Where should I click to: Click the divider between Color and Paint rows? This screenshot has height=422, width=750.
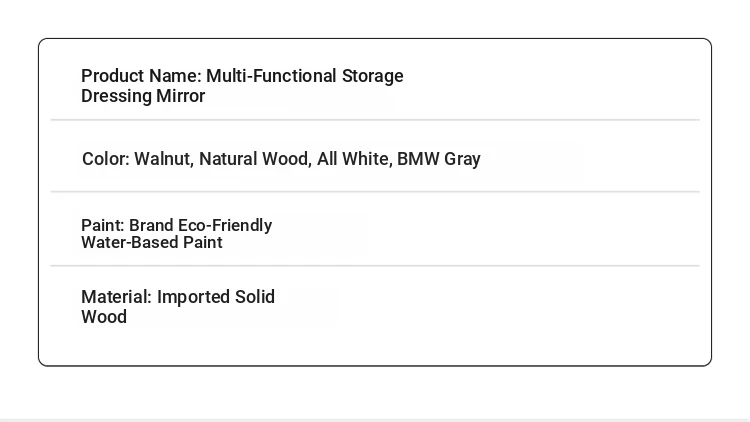click(x=375, y=191)
